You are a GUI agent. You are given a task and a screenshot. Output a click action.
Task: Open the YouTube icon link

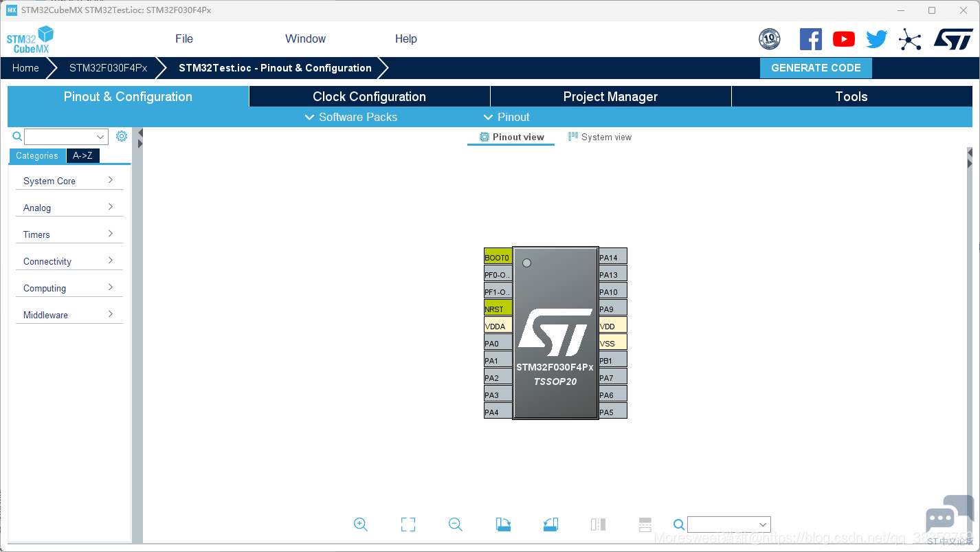point(844,39)
